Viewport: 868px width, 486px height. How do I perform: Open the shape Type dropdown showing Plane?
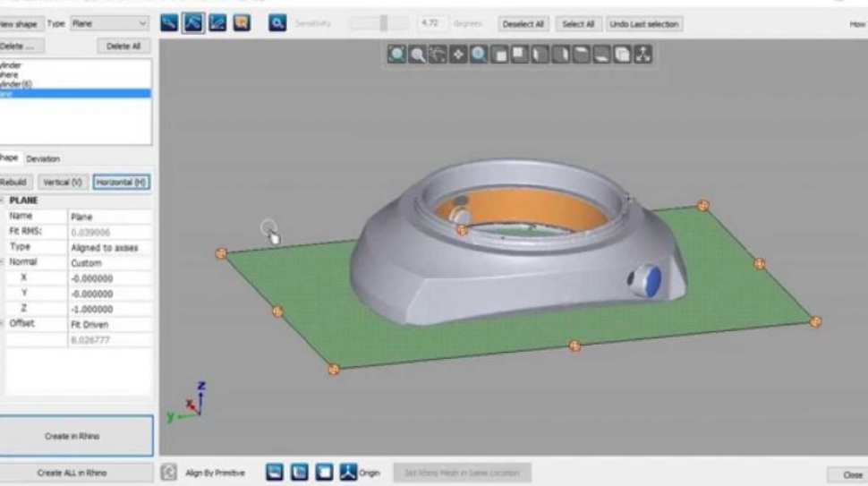109,23
